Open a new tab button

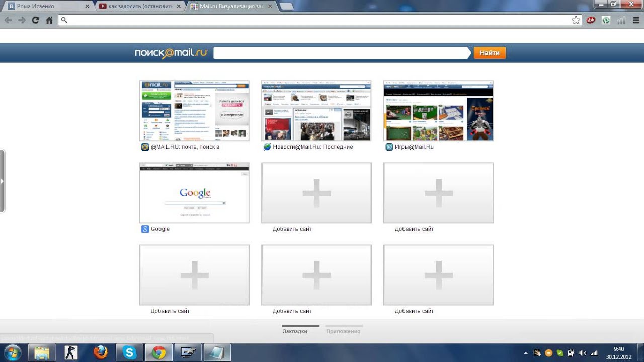[x=286, y=7]
